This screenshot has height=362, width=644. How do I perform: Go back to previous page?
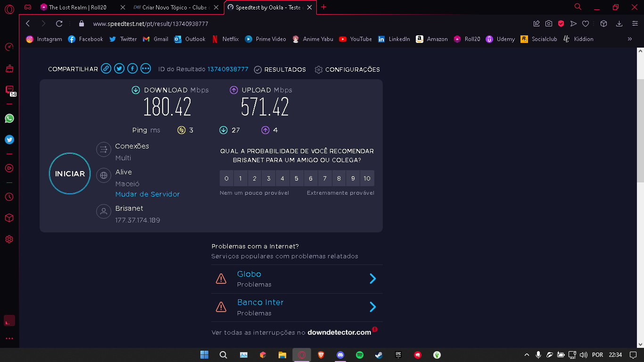coord(28,24)
